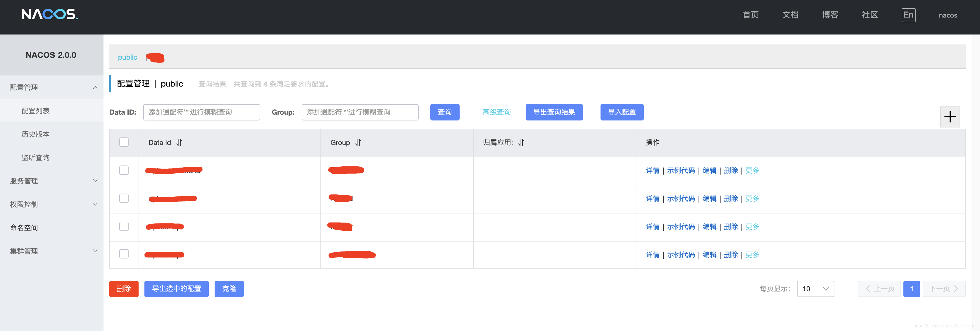Check the fourth configuration row checkbox

click(x=124, y=254)
